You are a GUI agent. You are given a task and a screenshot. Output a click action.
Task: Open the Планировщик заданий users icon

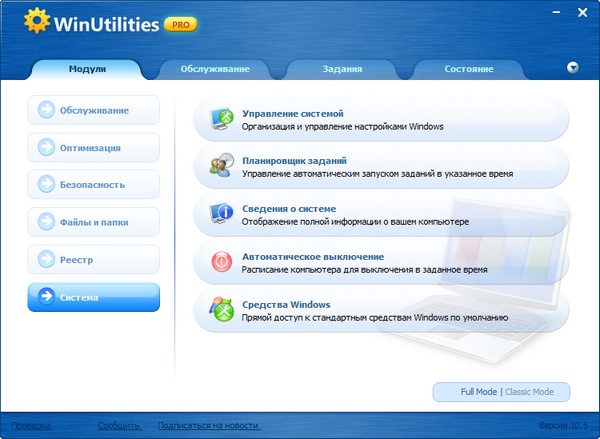(221, 166)
